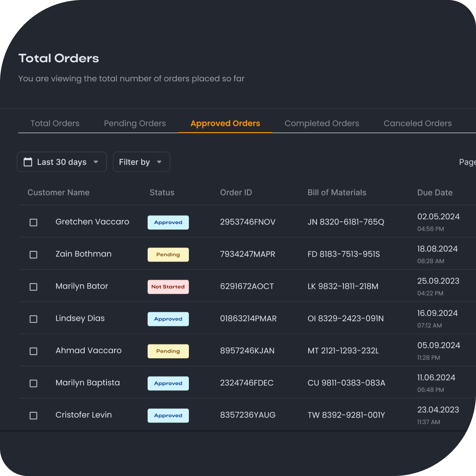Click Zain Bothman's Pending status badge
This screenshot has width=476, height=476.
[x=168, y=255]
